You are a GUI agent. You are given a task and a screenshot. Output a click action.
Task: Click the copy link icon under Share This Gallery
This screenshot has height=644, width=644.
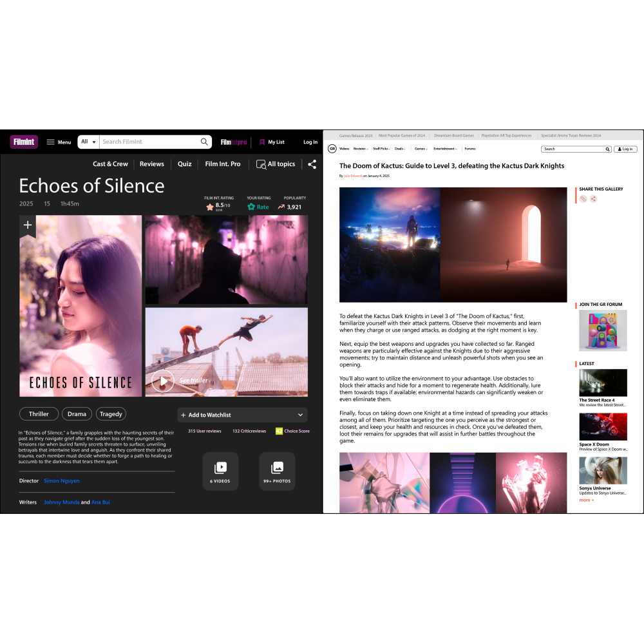click(583, 199)
